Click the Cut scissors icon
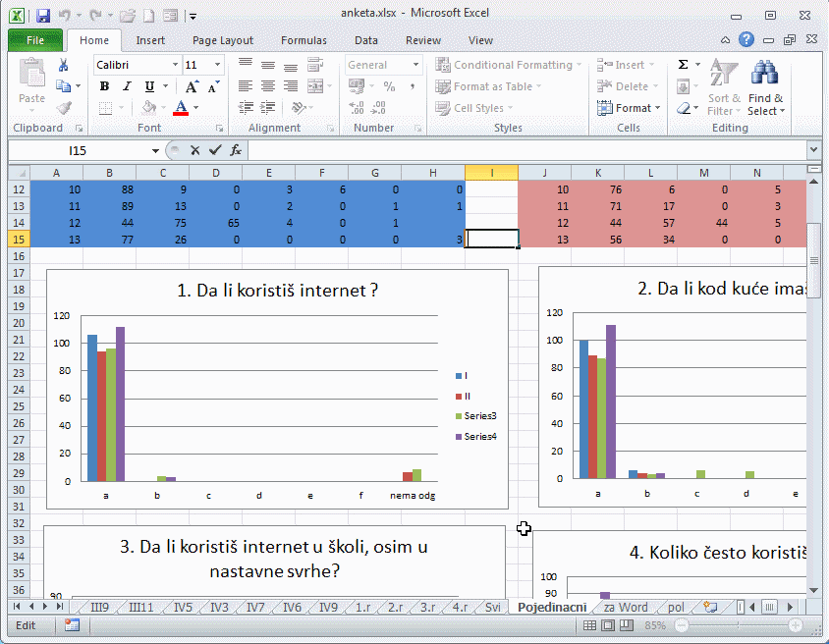Viewport: 829px width, 644px height. point(64,65)
